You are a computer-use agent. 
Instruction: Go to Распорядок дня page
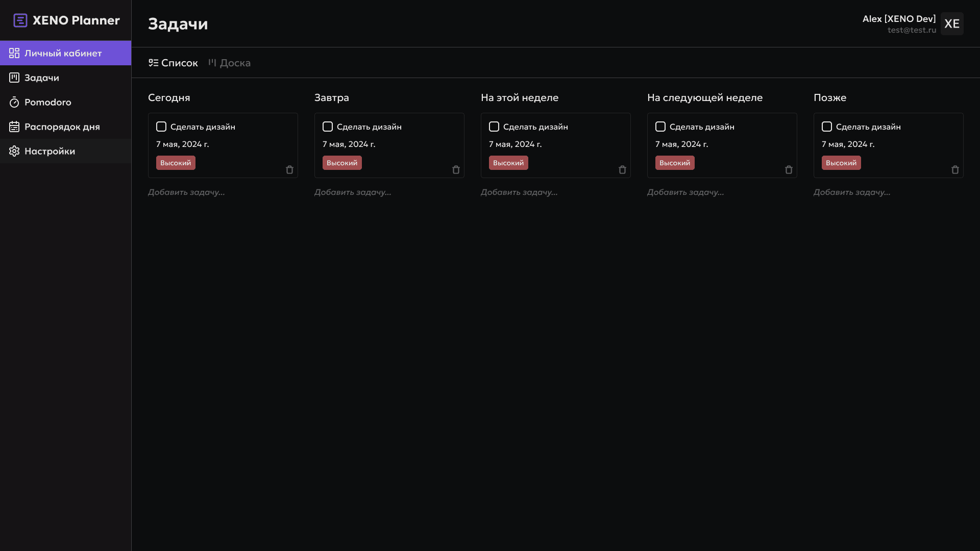pos(62,127)
